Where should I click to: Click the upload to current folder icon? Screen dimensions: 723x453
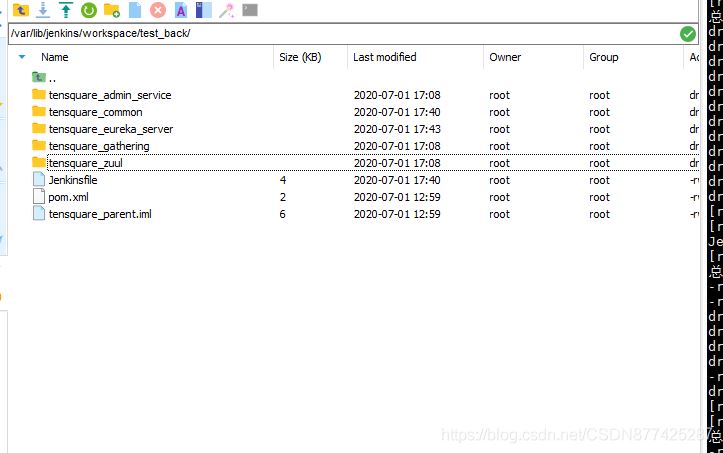[x=66, y=10]
